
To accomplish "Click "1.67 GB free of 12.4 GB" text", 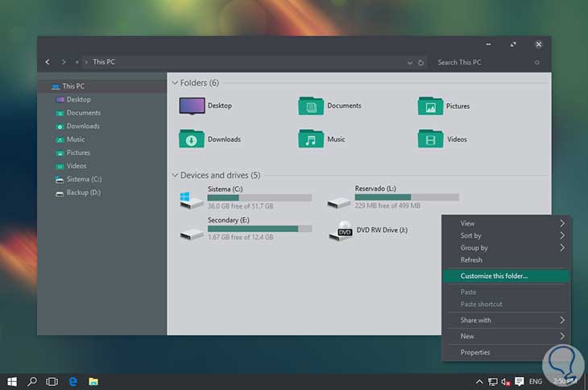I will pos(240,238).
